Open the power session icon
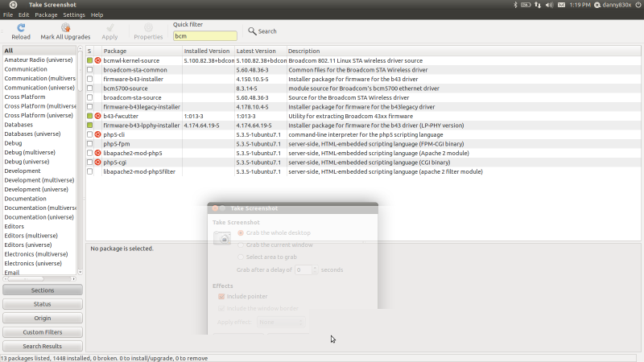Viewport: 644px width, 362px height. pyautogui.click(x=638, y=5)
